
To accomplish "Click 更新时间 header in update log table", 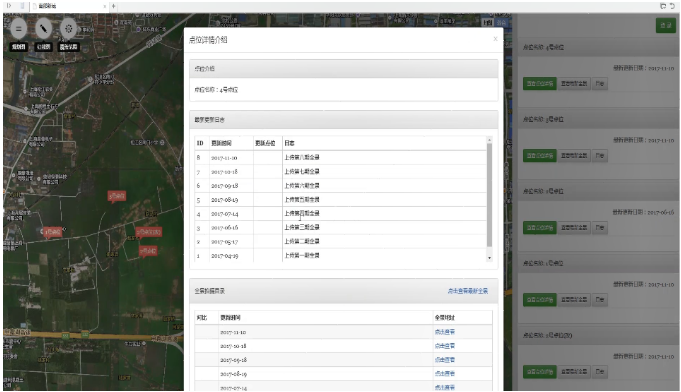I will point(221,143).
